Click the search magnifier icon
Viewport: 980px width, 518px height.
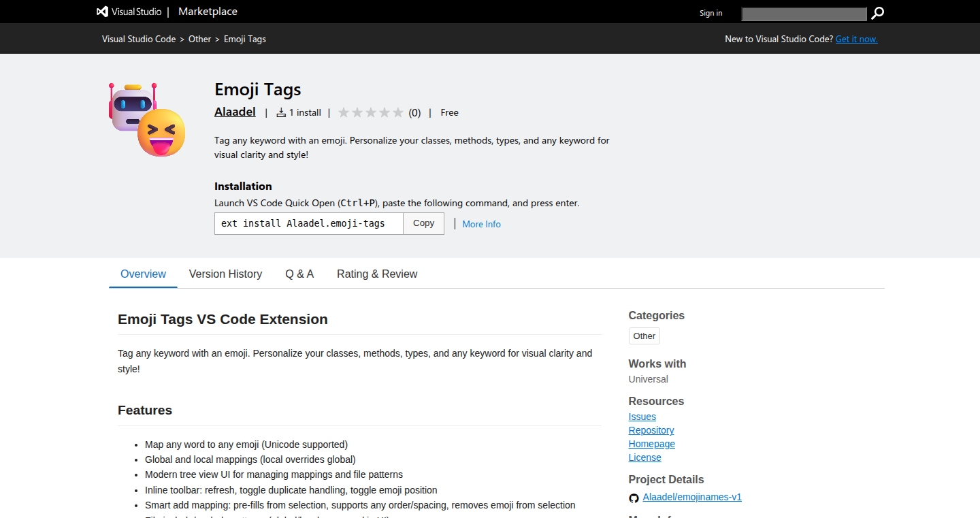877,13
